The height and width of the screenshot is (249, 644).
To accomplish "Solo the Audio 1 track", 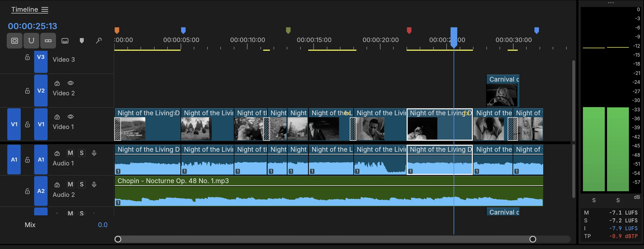I will point(82,153).
